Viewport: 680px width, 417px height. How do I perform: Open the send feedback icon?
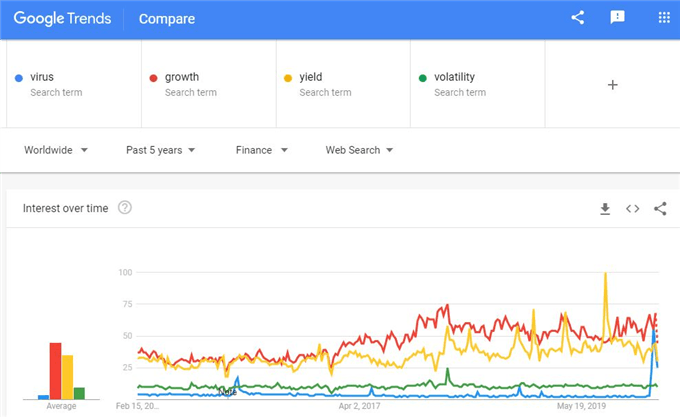[617, 17]
